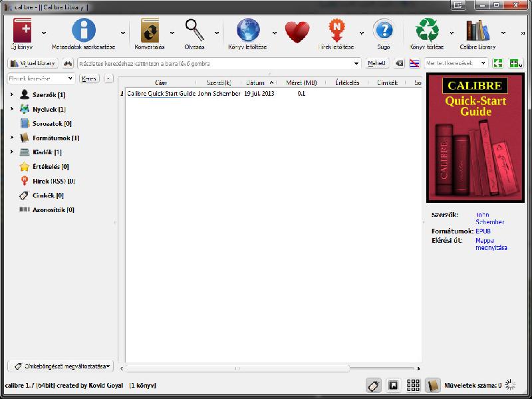Open the Elemek keresése combo box

(41, 78)
